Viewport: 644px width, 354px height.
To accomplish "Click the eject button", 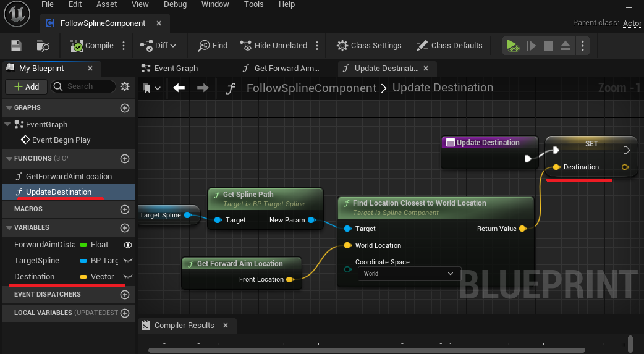I will click(x=566, y=46).
